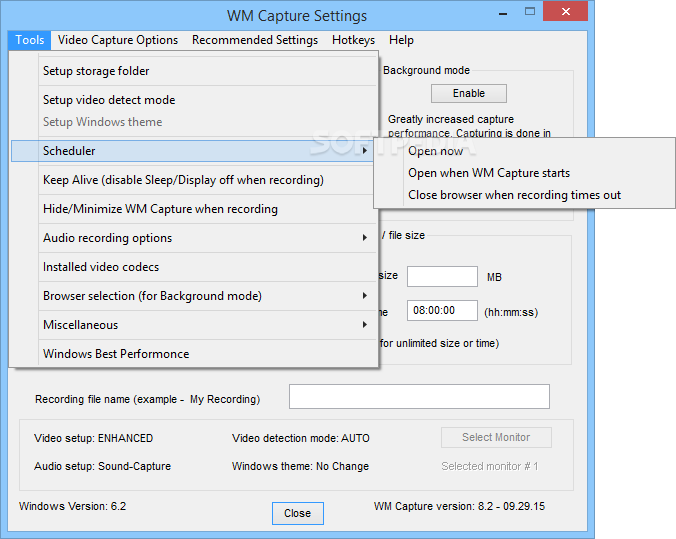This screenshot has width=676, height=539.
Task: Toggle Keep Alive when recording option
Action: click(194, 180)
